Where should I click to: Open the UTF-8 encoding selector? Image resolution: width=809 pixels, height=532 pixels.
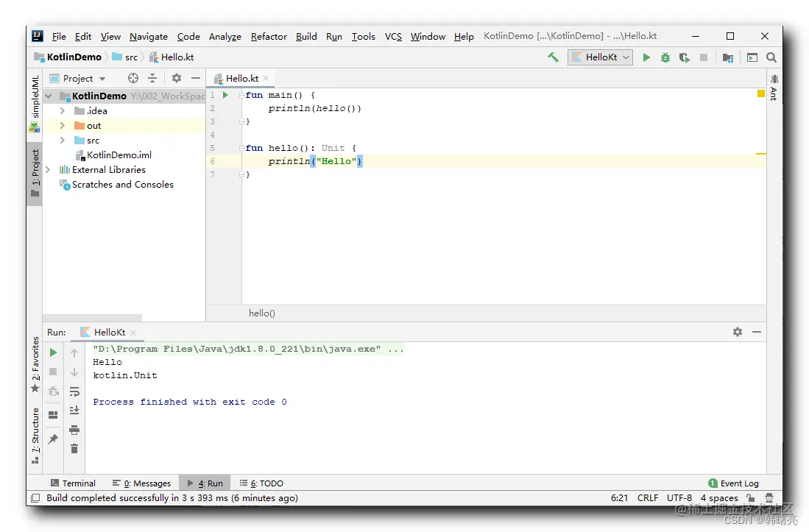(x=679, y=498)
